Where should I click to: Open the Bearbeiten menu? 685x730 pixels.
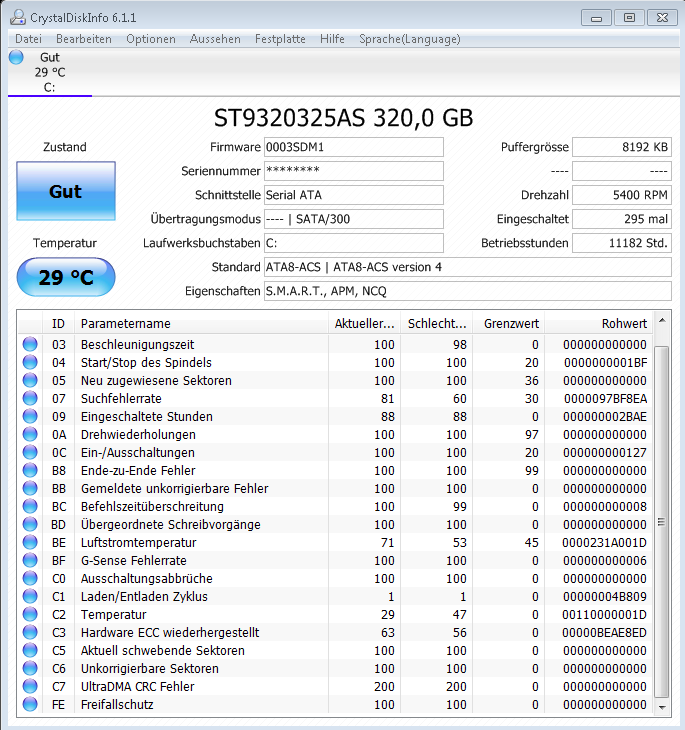pos(84,39)
